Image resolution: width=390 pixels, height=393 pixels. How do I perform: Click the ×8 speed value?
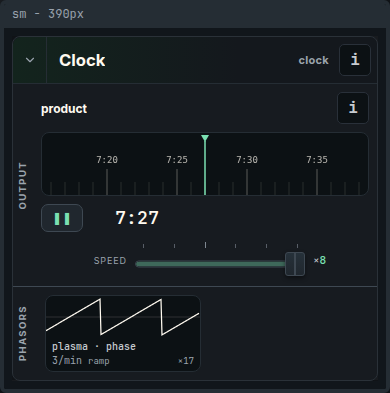(320, 260)
